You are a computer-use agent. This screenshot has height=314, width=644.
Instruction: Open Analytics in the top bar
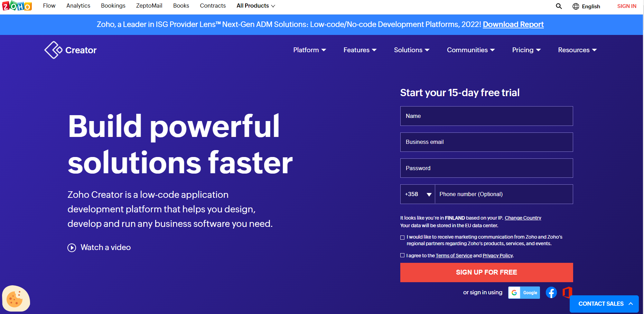[x=78, y=6]
